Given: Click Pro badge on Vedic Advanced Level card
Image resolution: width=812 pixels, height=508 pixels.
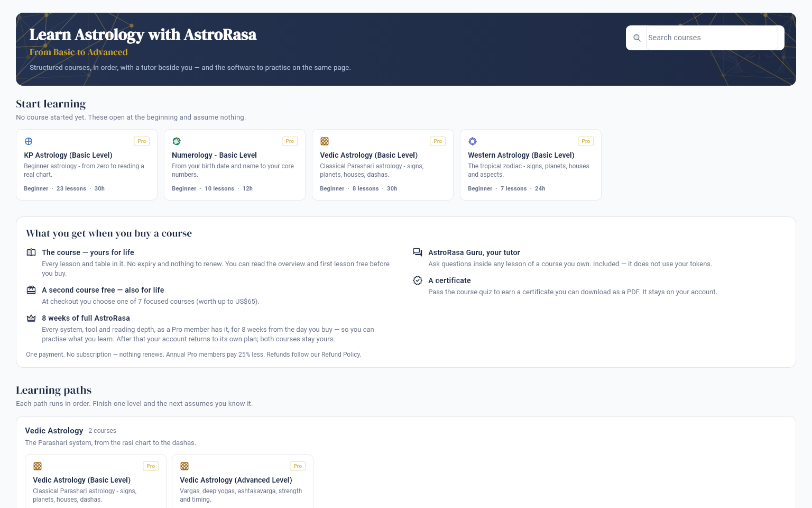Looking at the screenshot, I should pos(298,466).
